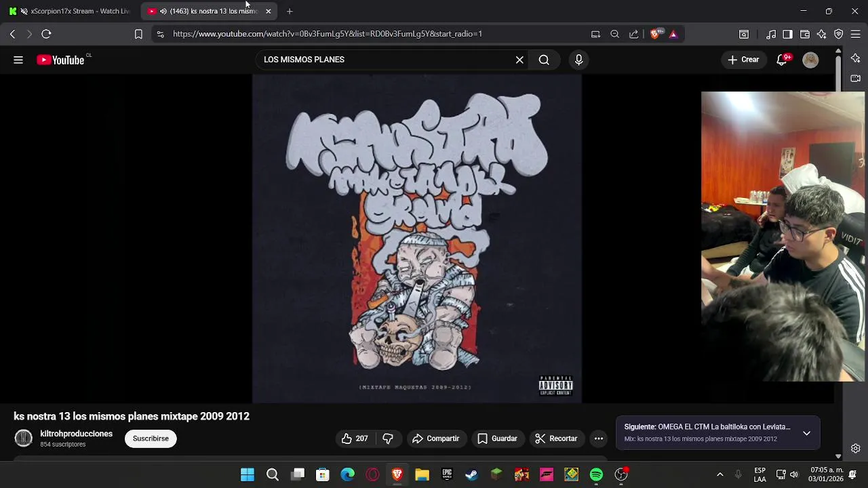
Task: Toggle the Brave sidebar panel
Action: [x=787, y=34]
